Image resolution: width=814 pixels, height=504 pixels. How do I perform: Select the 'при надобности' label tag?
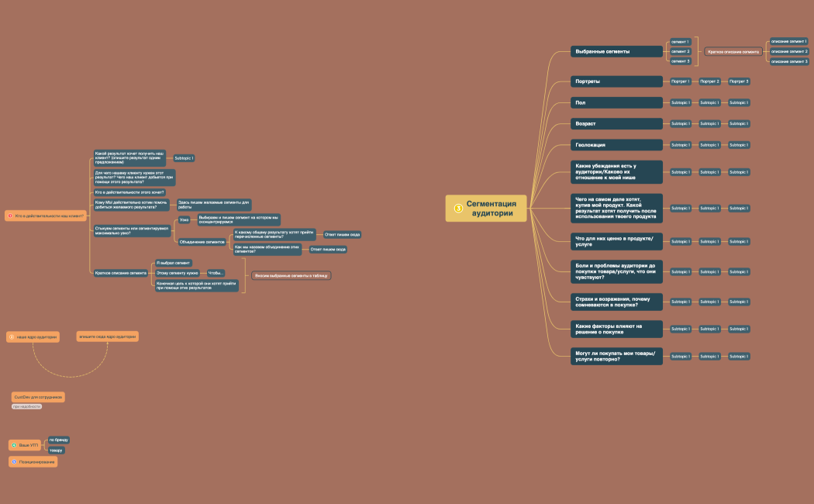point(26,406)
